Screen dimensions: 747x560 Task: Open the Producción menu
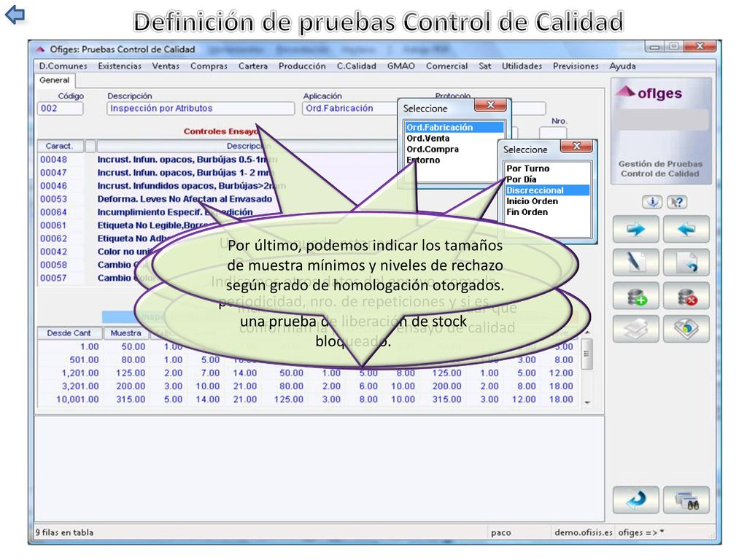pos(302,66)
